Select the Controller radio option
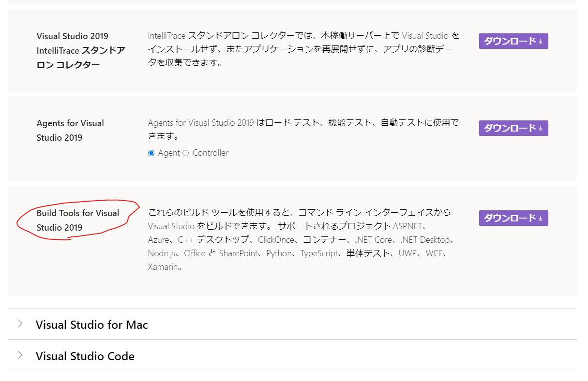588x381 pixels. (185, 153)
